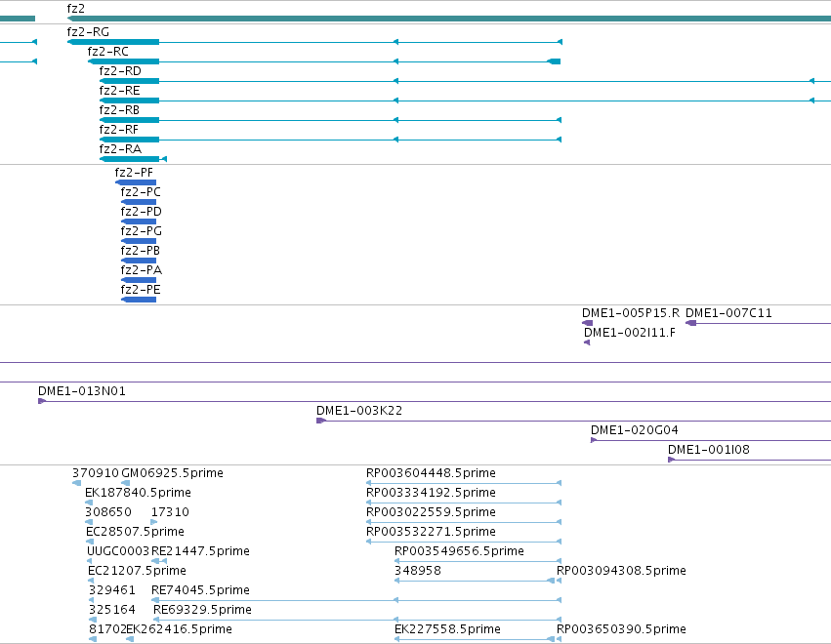This screenshot has height=644, width=831.
Task: Select the RP003094308.5prime EST
Action: click(560, 581)
